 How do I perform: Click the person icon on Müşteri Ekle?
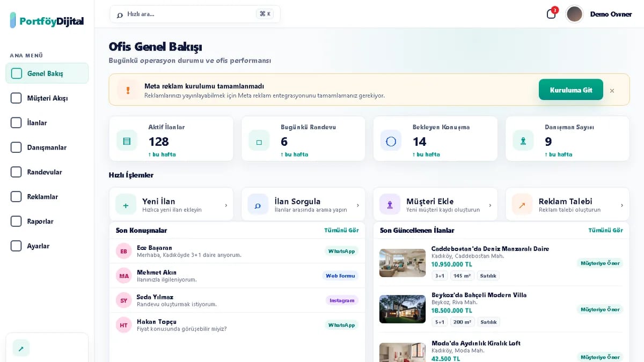tap(390, 204)
